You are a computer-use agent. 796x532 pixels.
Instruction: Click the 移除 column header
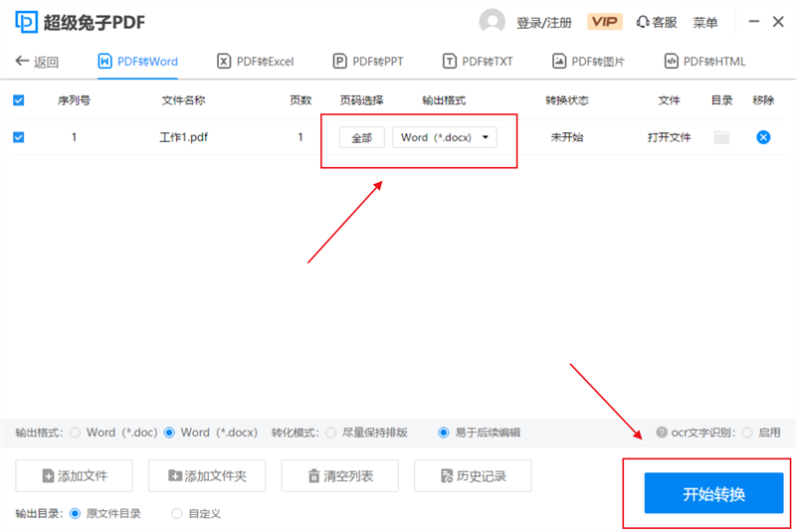click(763, 100)
